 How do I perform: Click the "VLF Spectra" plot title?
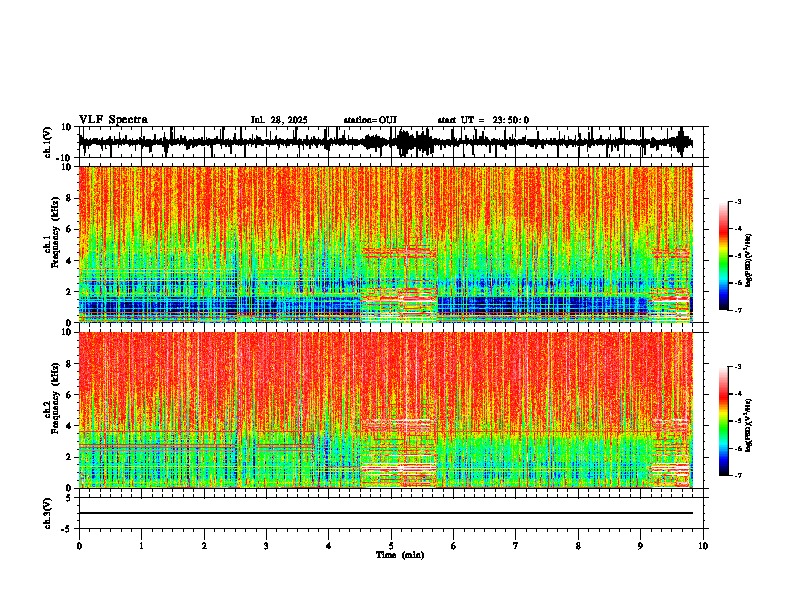(113, 120)
